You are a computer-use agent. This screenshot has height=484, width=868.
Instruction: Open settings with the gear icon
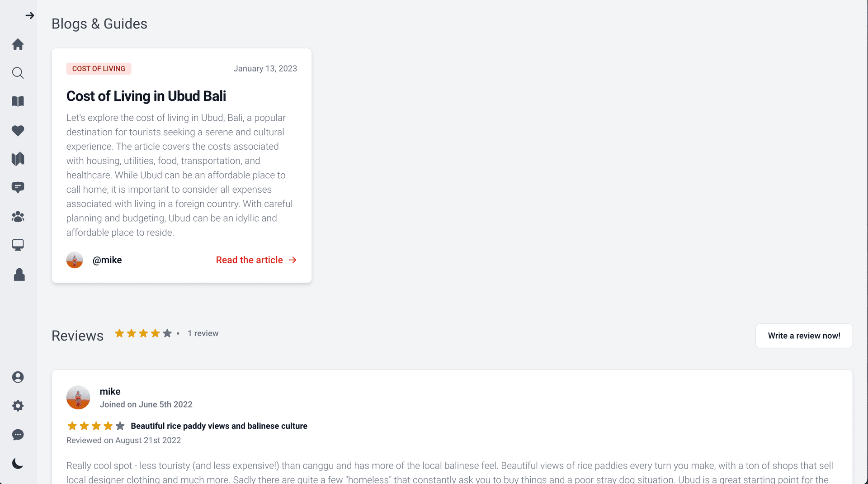18,406
